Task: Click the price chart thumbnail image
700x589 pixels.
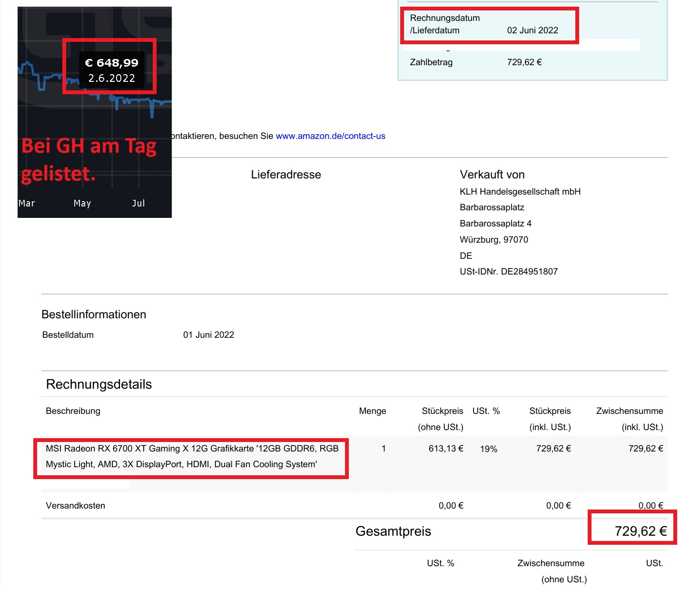Action: pyautogui.click(x=95, y=112)
